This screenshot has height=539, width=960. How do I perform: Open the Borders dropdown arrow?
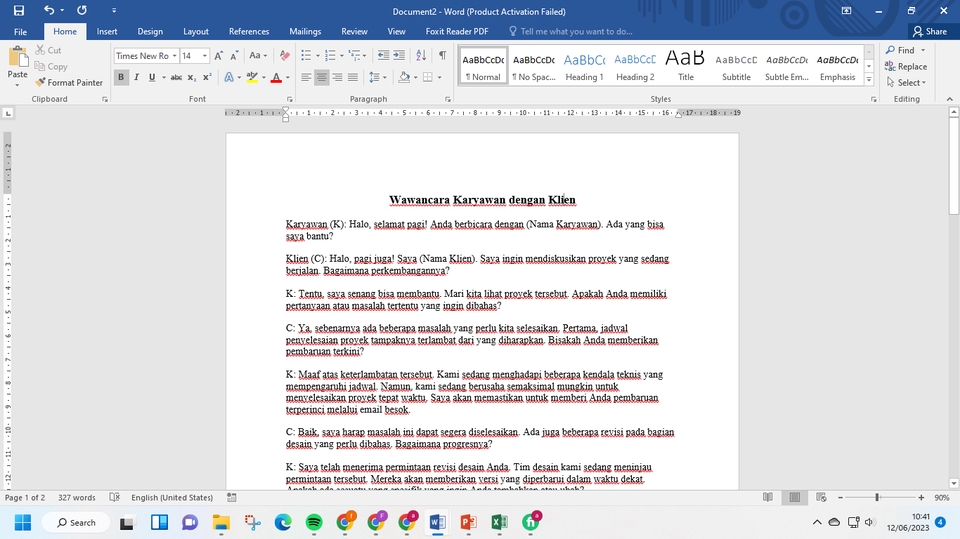click(x=440, y=77)
